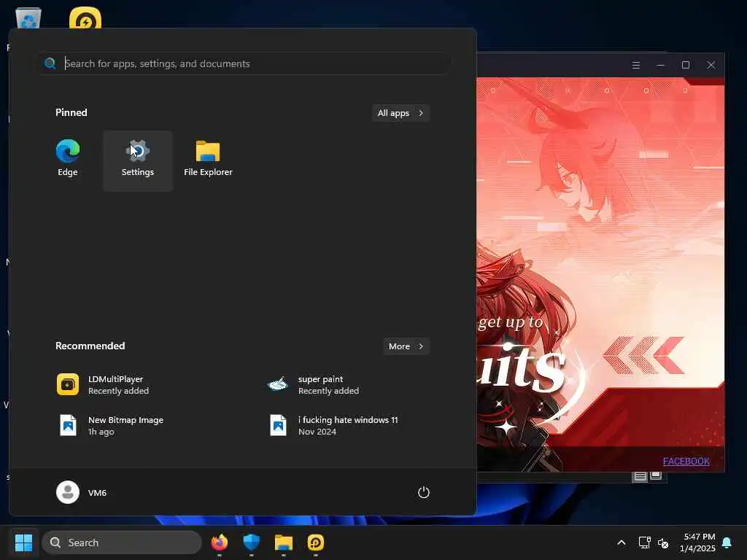This screenshot has width=747, height=560.
Task: Open Firefox from the taskbar
Action: 219,542
